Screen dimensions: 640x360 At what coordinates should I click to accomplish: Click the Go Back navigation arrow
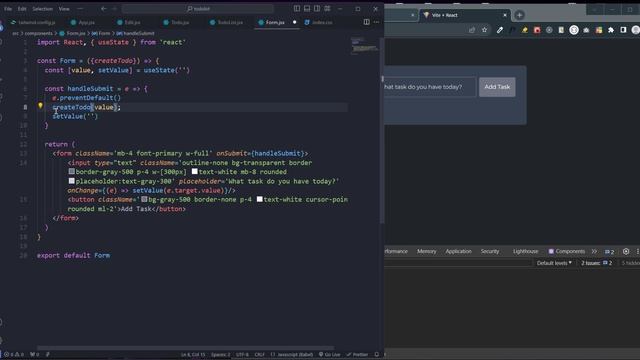click(104, 9)
